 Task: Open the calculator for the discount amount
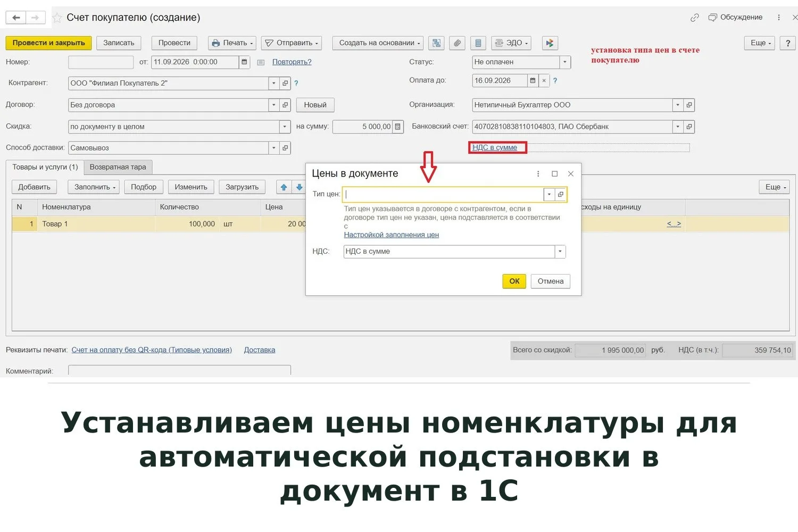point(397,127)
